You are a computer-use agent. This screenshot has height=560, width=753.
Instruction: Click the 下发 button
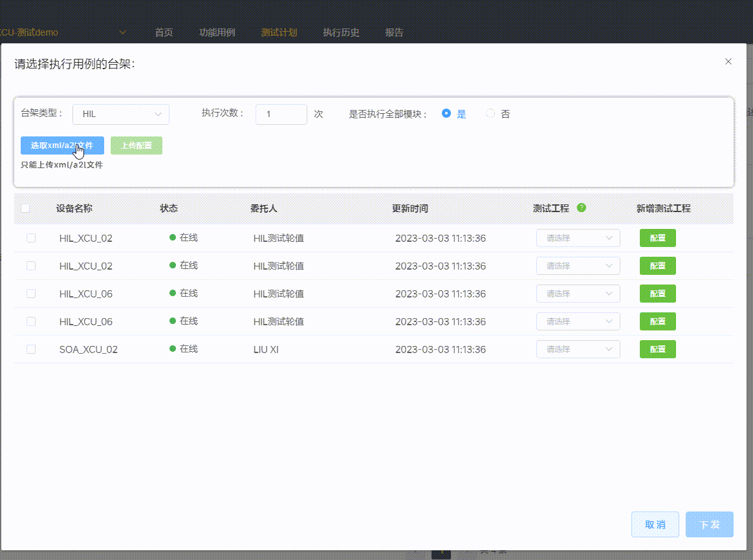[x=709, y=524]
